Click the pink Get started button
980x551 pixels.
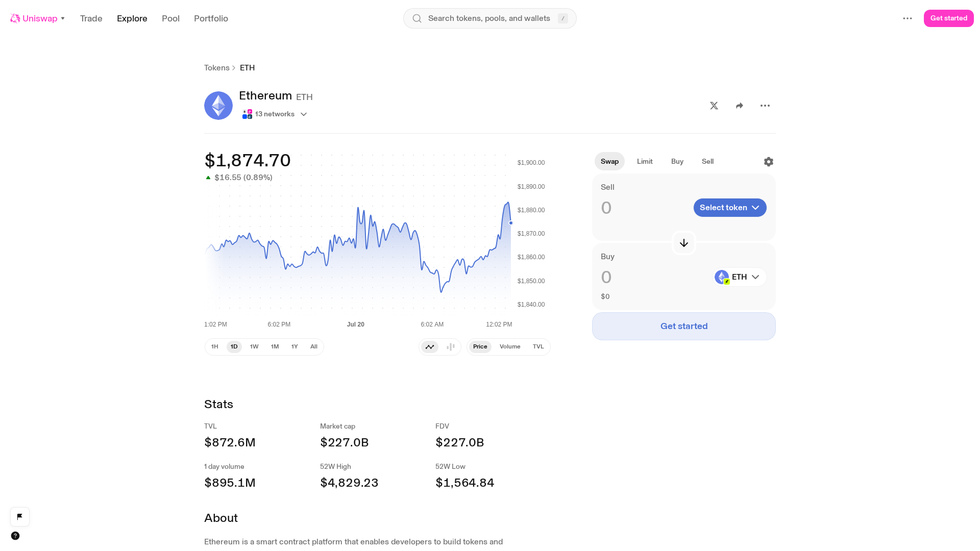[948, 18]
